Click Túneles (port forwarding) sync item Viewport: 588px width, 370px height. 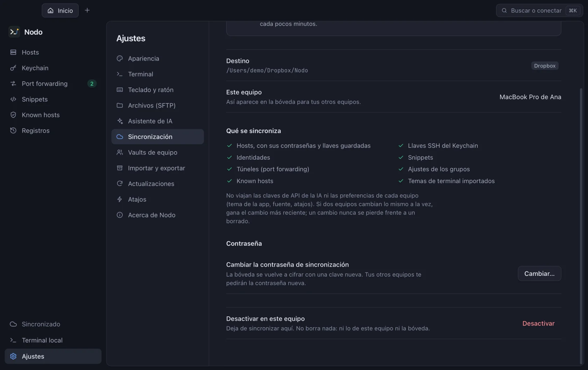click(273, 169)
